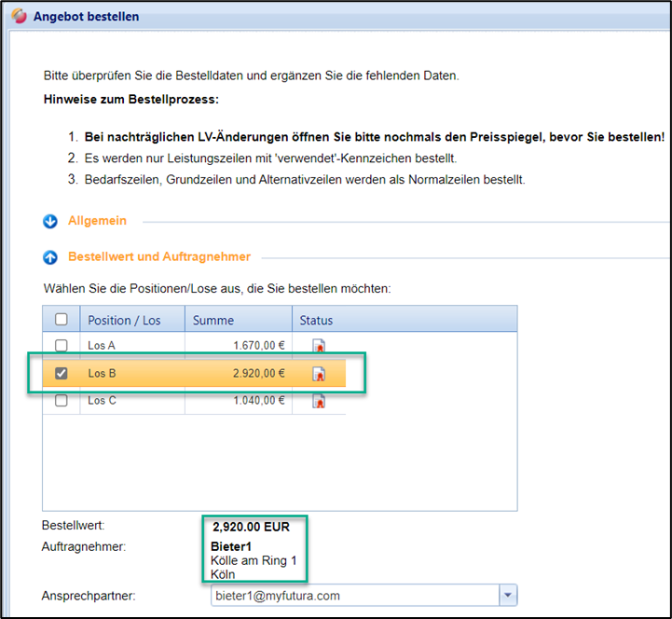
Task: Sort by the Position / Los column header
Action: click(124, 320)
